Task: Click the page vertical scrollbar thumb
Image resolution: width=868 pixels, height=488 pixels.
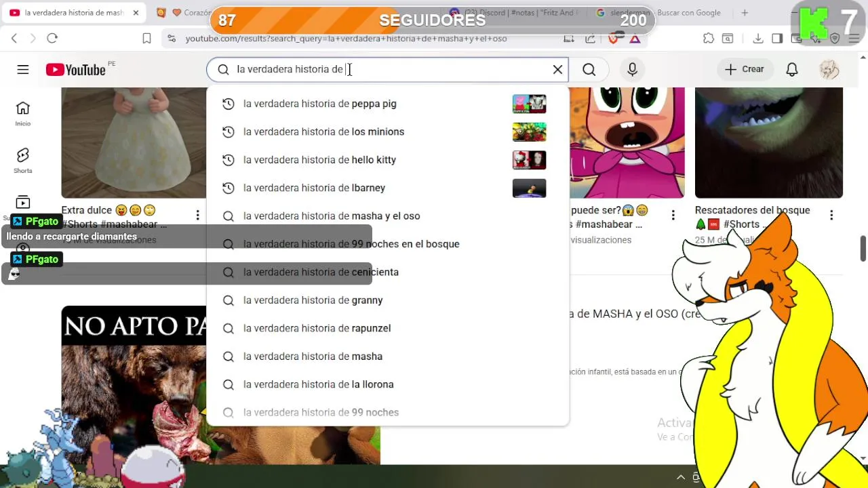Action: click(863, 248)
